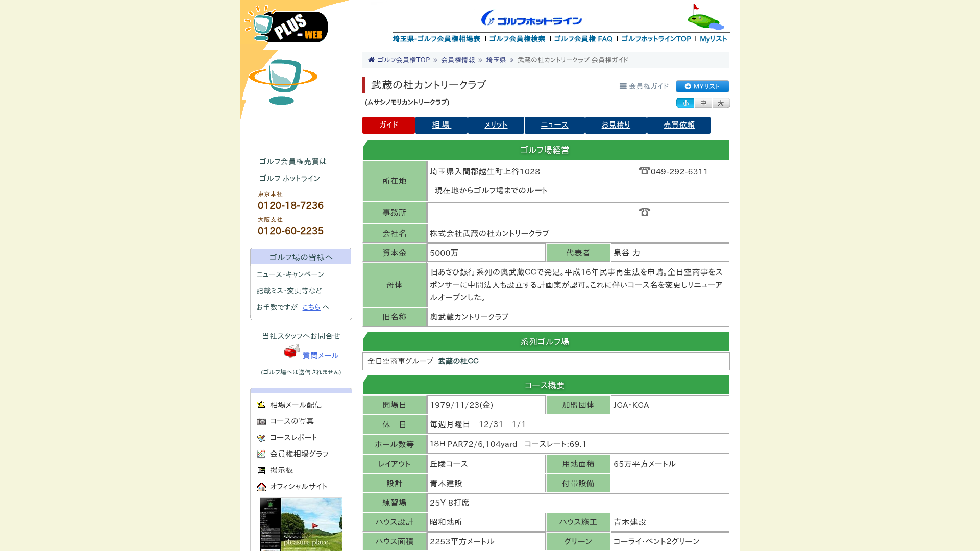Open the お見積り tab
The height and width of the screenshot is (551, 980).
(x=616, y=125)
